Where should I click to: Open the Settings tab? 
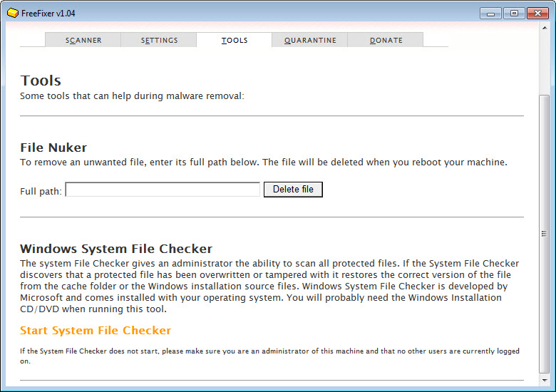click(x=159, y=40)
